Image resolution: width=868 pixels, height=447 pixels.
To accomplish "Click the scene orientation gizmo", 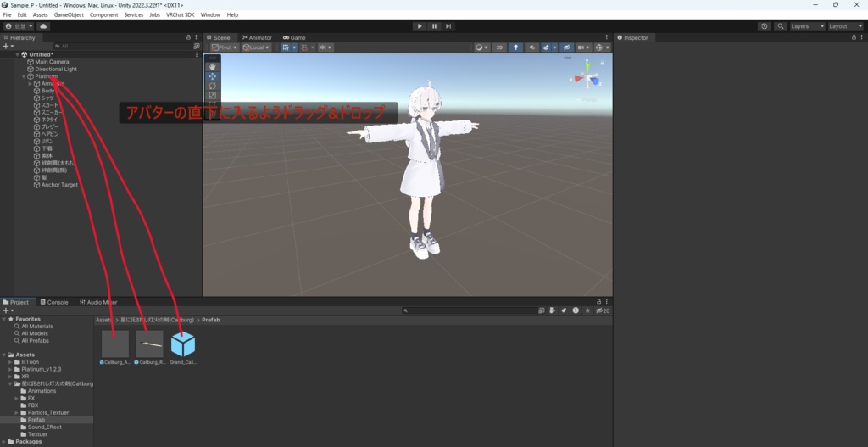I will (x=588, y=78).
